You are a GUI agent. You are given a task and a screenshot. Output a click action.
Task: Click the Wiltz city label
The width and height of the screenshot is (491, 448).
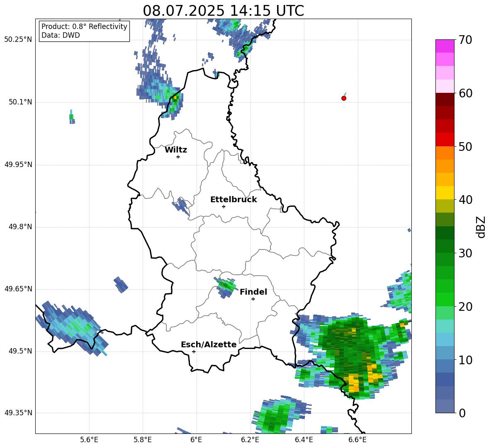click(176, 150)
